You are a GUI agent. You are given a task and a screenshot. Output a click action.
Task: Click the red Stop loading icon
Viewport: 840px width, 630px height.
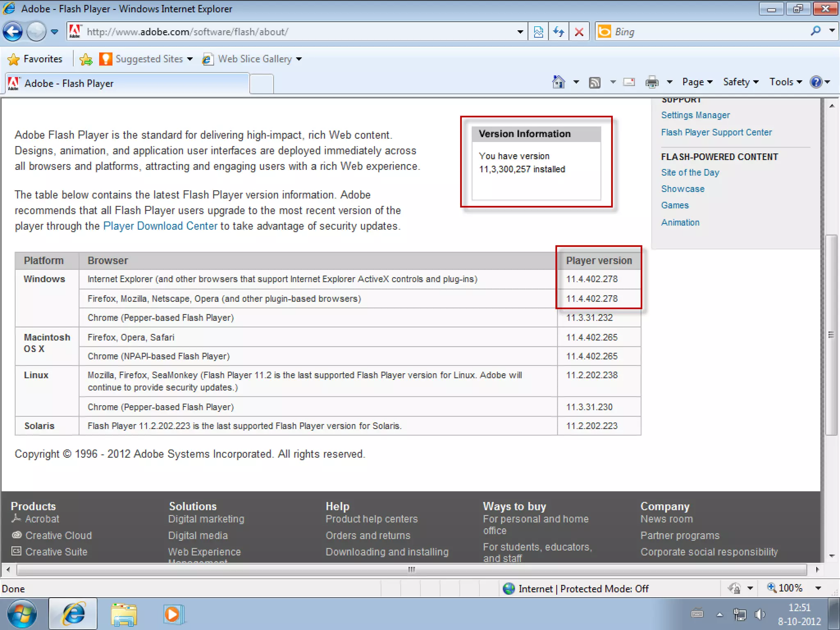579,32
